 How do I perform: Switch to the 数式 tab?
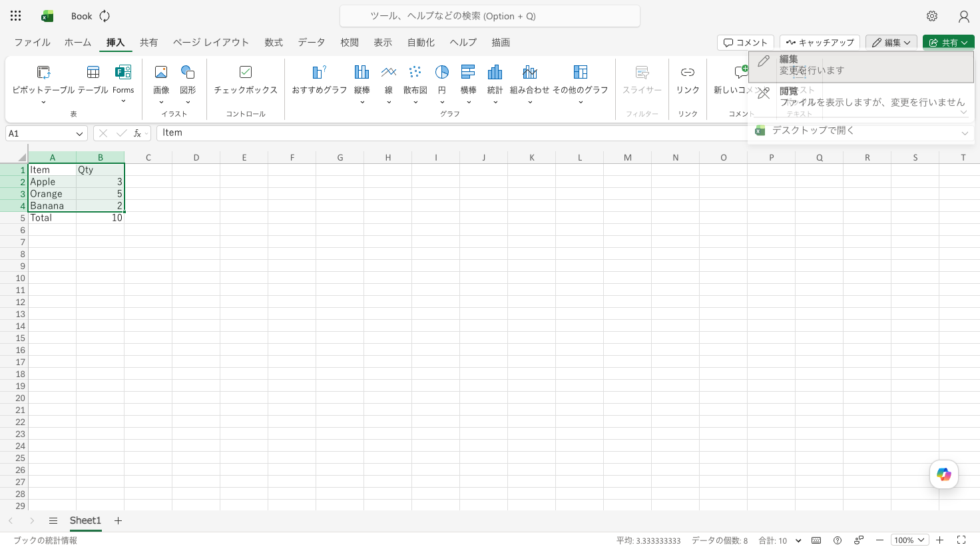[x=274, y=42]
